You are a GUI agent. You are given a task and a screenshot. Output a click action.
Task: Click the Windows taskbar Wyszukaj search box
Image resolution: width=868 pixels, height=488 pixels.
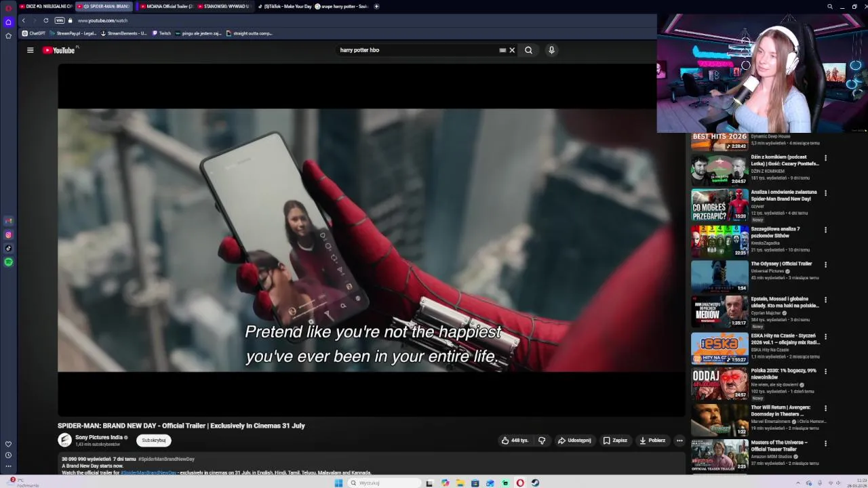click(385, 483)
